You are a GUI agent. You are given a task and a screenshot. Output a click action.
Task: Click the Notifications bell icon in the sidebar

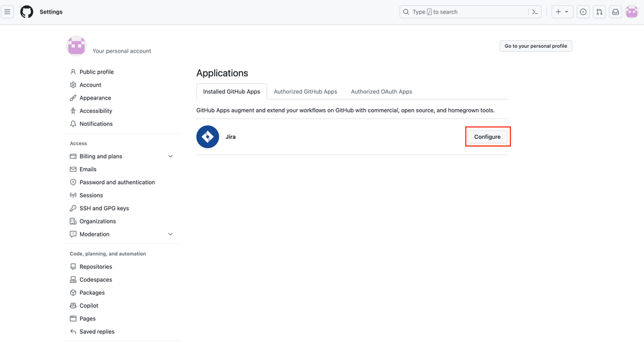tap(73, 124)
